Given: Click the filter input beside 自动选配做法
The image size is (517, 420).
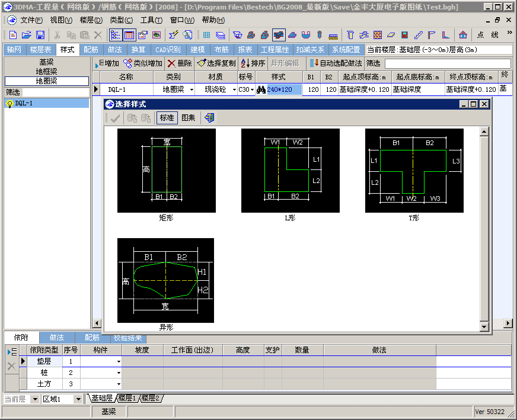Looking at the screenshot, I should click(448, 63).
